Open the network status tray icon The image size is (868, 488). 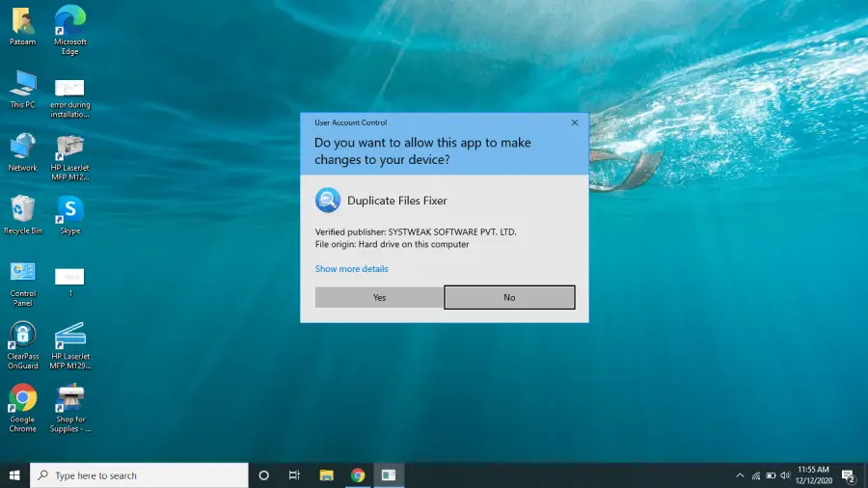click(756, 475)
